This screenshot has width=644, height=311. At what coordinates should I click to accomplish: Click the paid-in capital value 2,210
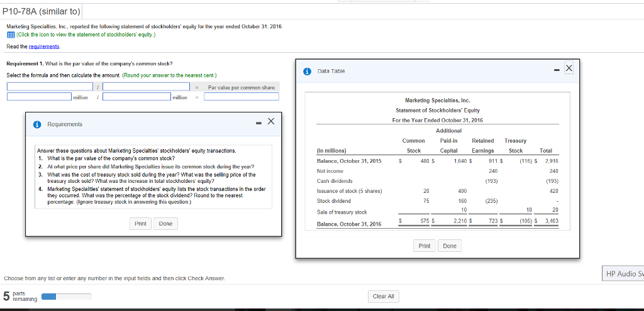pos(459,221)
